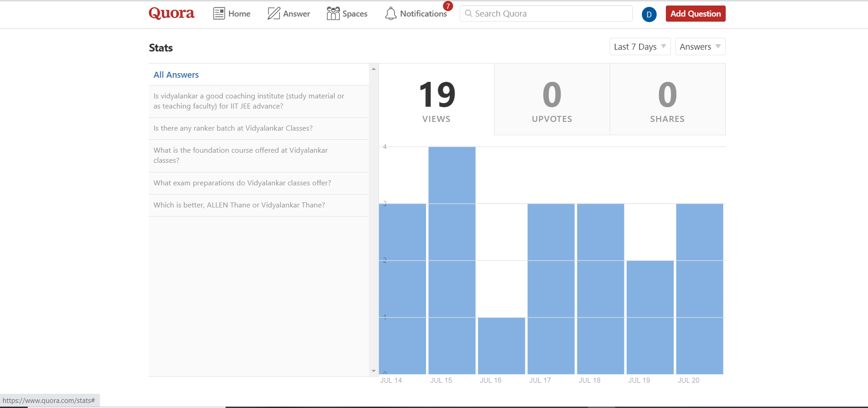Click the search magnifier icon

[468, 13]
